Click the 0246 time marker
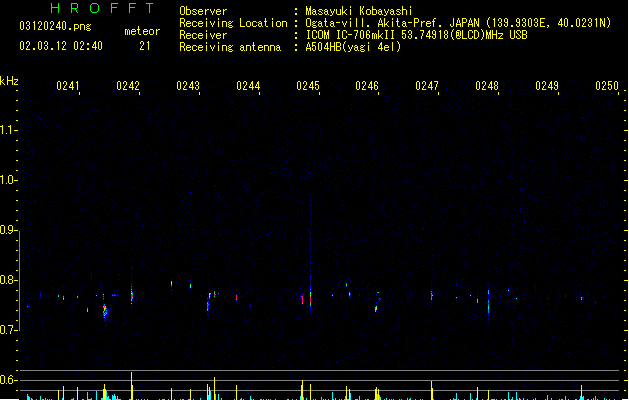629x400 pixels. pyautogui.click(x=367, y=86)
